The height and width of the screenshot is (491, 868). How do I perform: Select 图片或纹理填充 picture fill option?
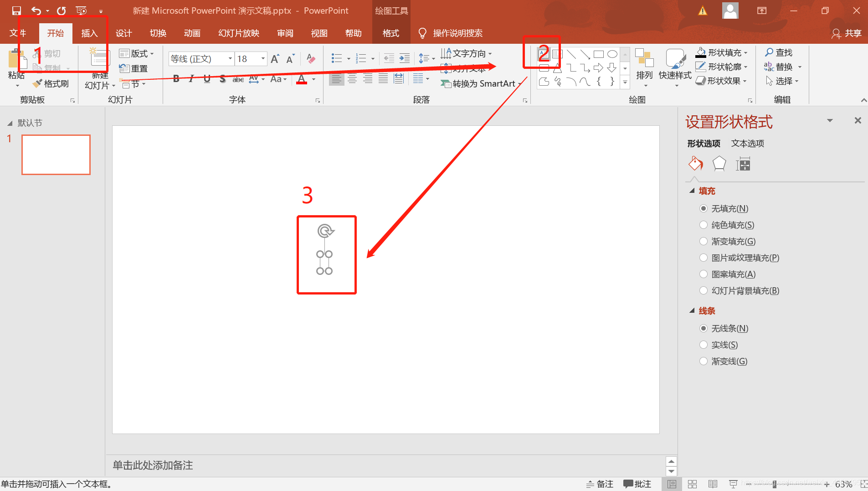click(x=704, y=258)
